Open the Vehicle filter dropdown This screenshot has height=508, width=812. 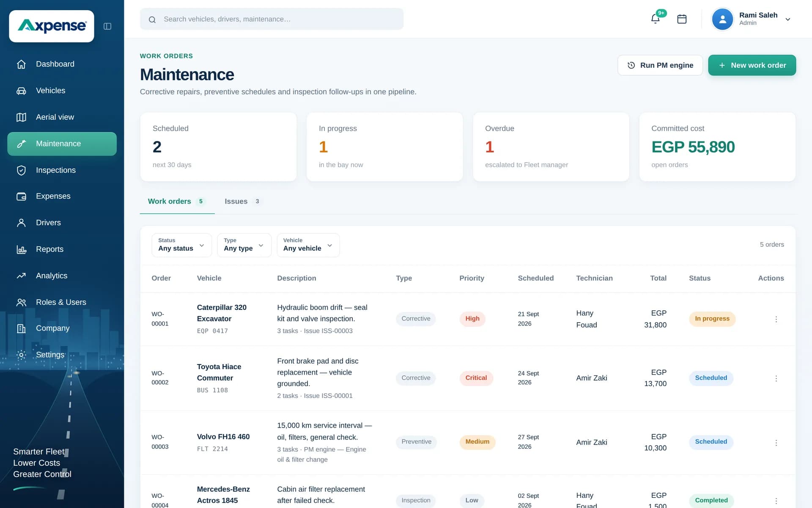[308, 245]
